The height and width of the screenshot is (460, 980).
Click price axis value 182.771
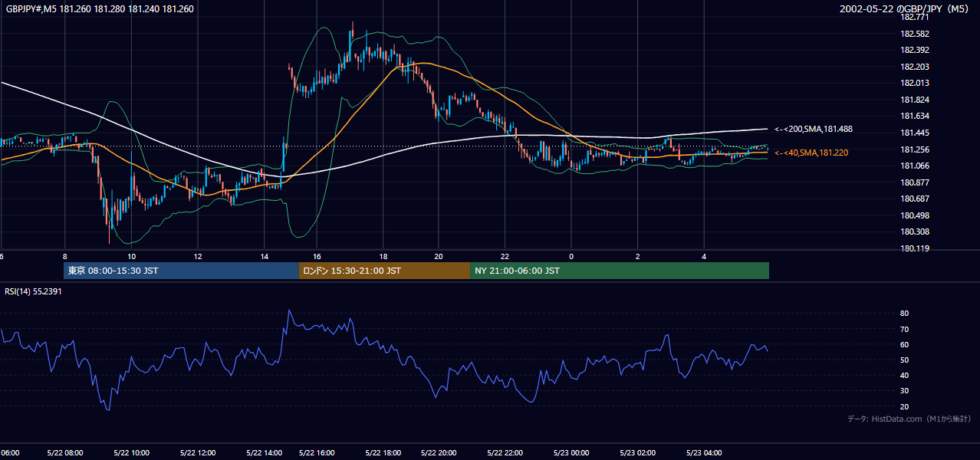click(914, 18)
